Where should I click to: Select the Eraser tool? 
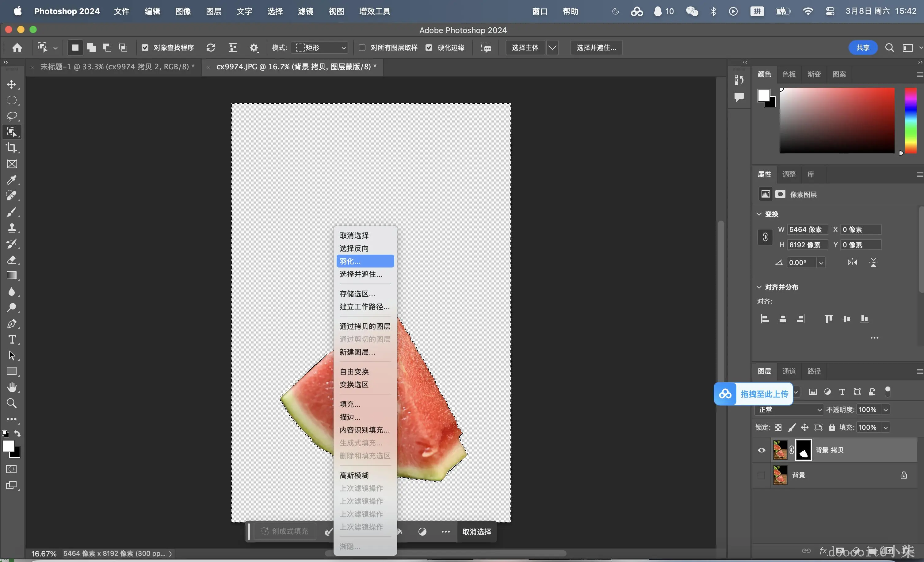pos(12,260)
